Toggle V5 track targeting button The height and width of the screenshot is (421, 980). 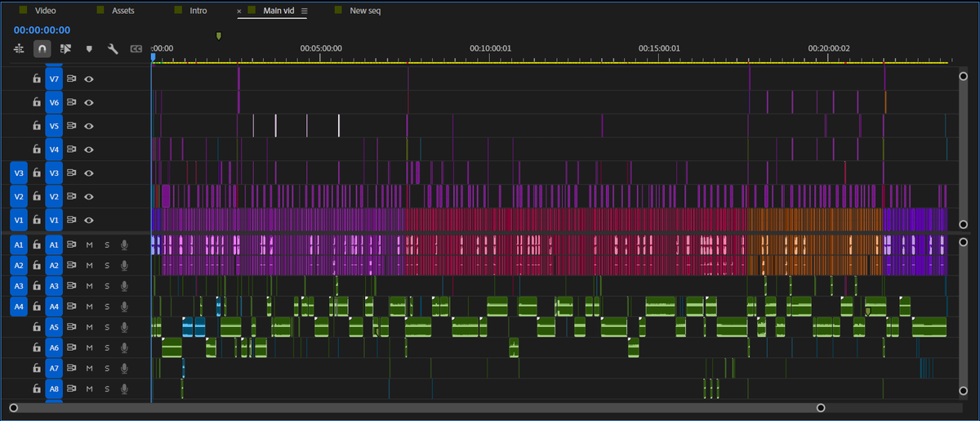point(54,126)
